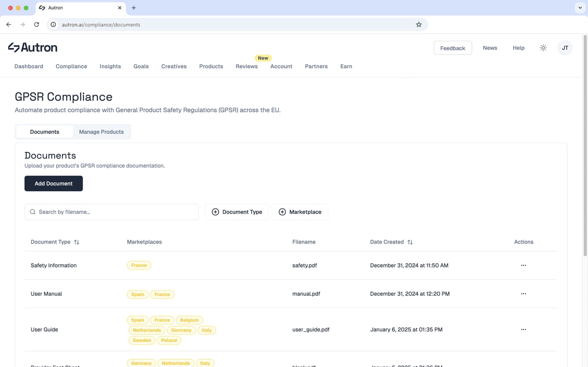
Task: Click the Spain tag in User Manual row
Action: click(x=137, y=294)
